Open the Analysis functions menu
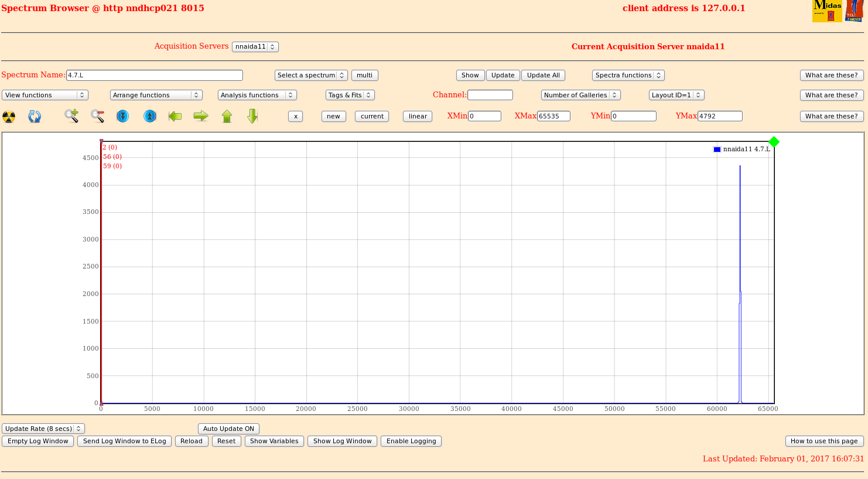The height and width of the screenshot is (479, 868). 257,95
